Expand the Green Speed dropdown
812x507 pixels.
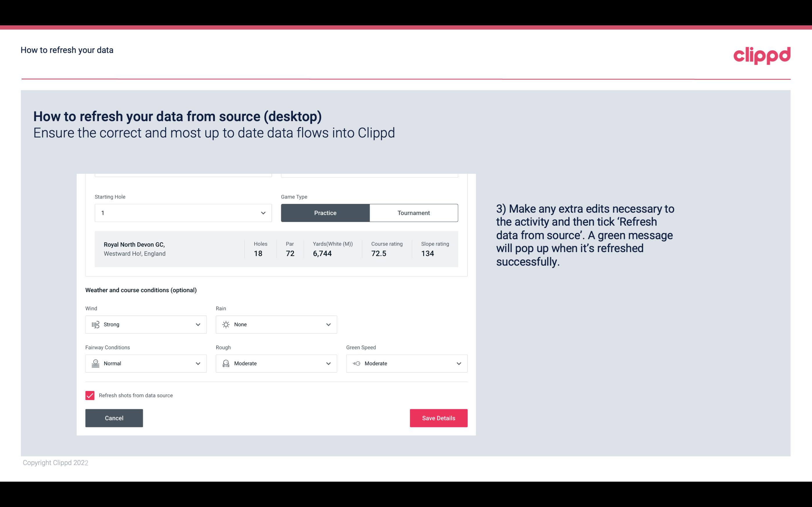(459, 363)
